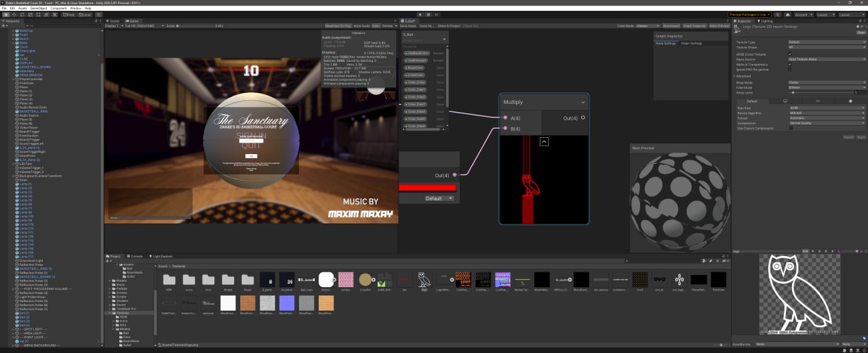The image size is (868, 353).
Task: Toggle the Inspector lock icon
Action: tap(860, 21)
